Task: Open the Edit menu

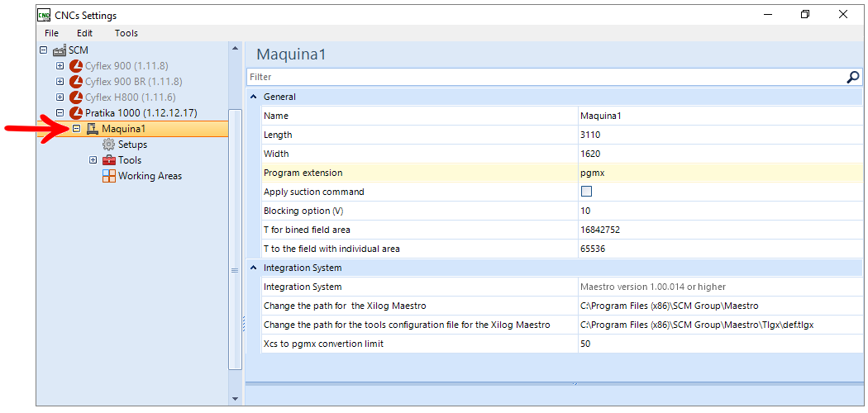Action: (x=84, y=33)
